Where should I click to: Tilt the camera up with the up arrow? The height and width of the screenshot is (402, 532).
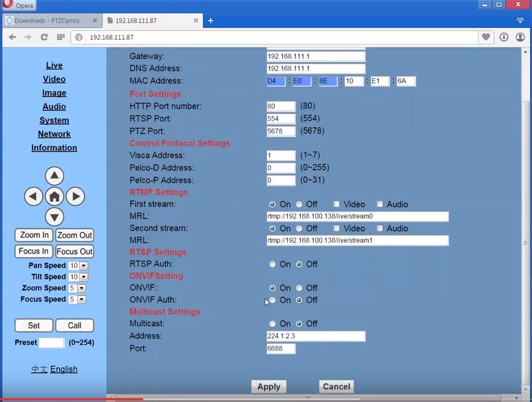click(x=54, y=175)
